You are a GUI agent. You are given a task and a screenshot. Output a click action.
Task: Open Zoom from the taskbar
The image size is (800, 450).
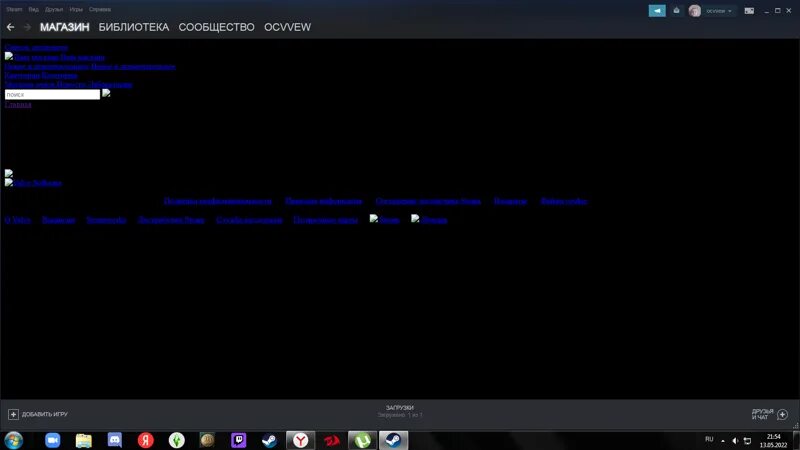[x=53, y=440]
